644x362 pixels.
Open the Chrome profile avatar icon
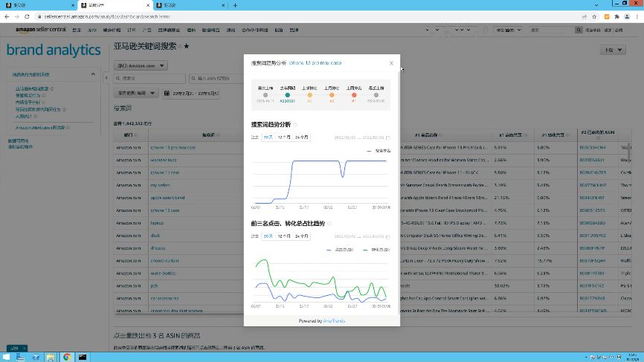[x=627, y=17]
